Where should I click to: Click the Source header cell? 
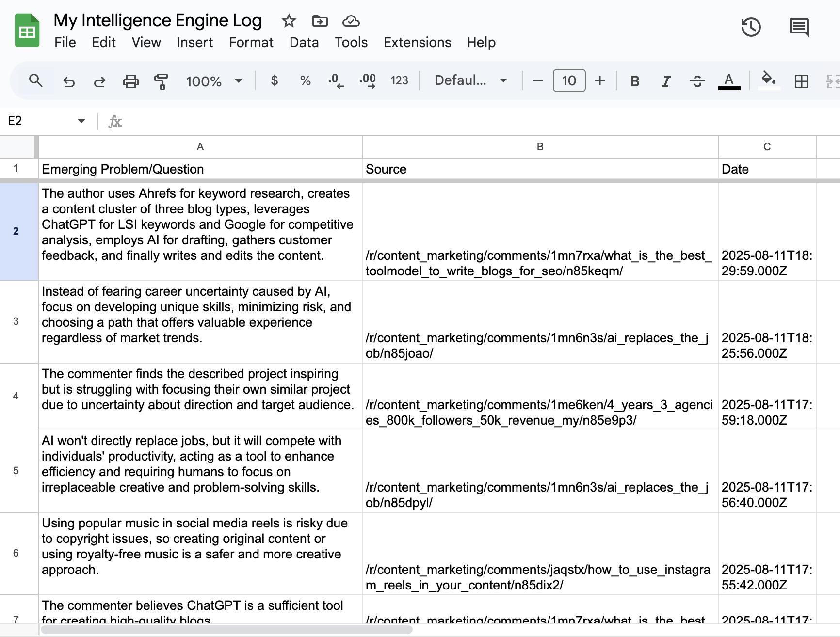[540, 169]
